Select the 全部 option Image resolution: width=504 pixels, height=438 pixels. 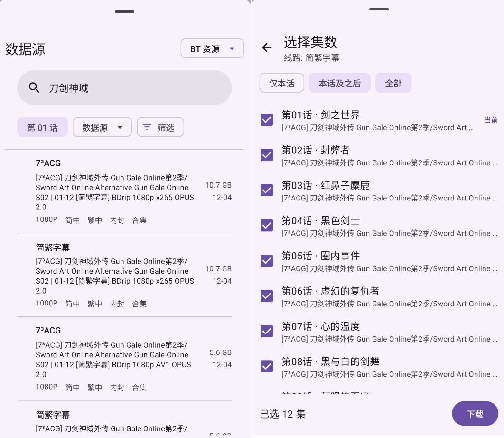point(393,83)
